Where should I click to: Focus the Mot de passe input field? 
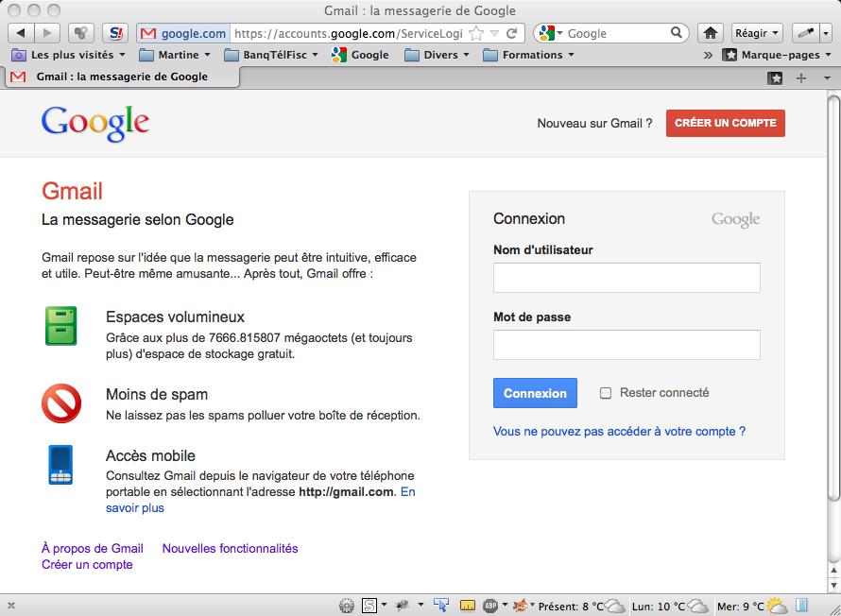tap(626, 345)
